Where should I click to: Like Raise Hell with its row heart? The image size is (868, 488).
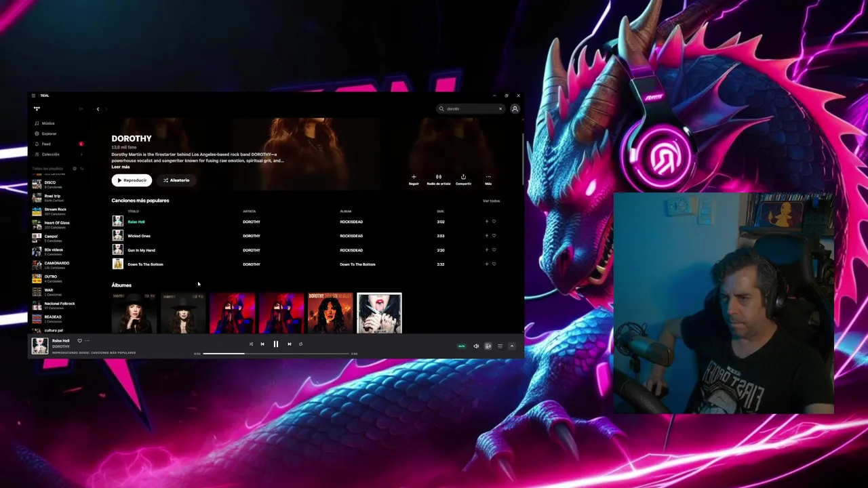(494, 222)
